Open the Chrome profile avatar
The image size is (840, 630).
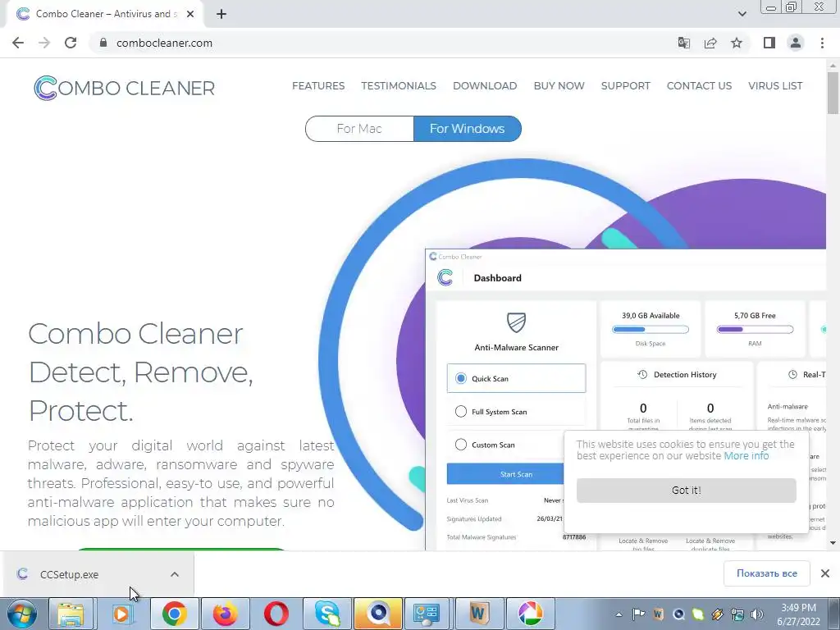[796, 43]
